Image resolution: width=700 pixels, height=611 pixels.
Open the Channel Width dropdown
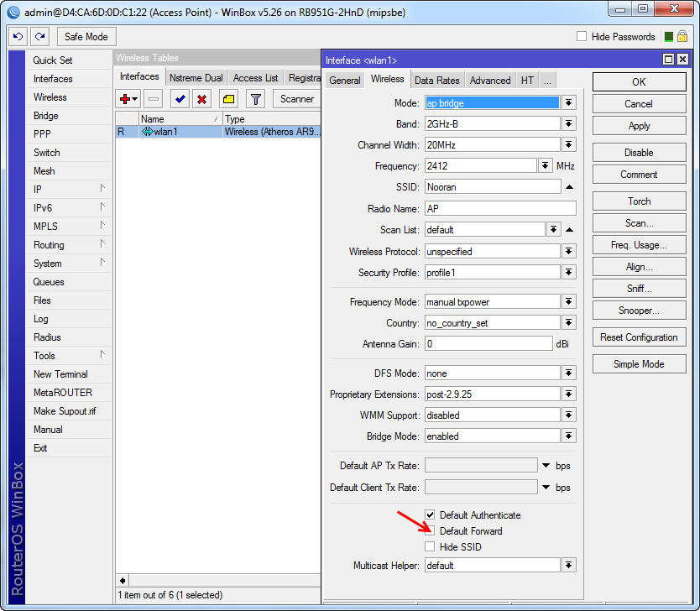[568, 144]
